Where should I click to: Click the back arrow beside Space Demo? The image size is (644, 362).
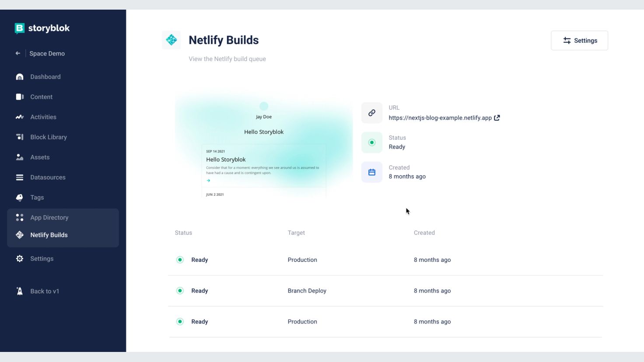[18, 53]
